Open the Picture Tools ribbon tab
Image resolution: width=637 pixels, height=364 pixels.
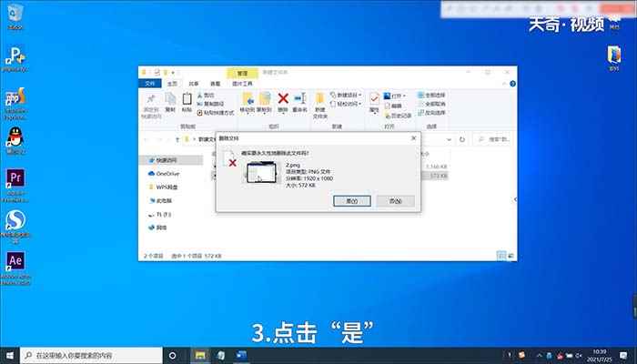(x=242, y=84)
